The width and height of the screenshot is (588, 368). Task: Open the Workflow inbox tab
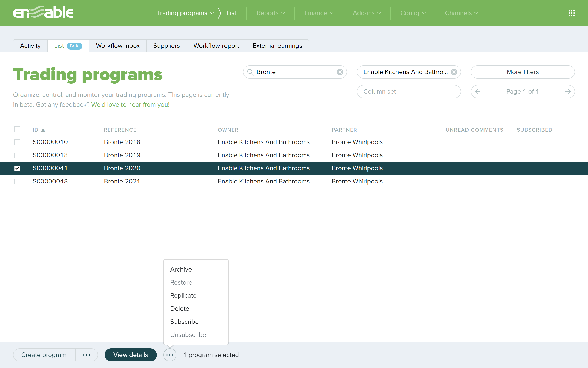tap(118, 46)
